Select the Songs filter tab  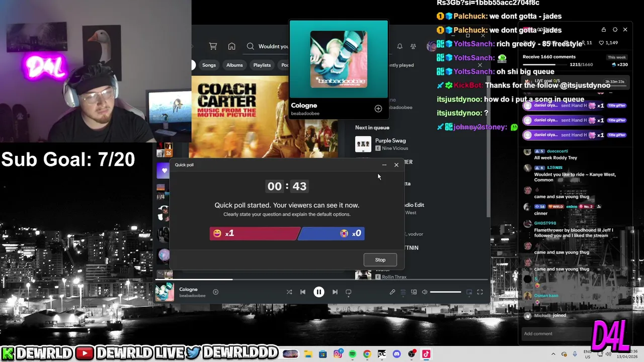point(209,65)
